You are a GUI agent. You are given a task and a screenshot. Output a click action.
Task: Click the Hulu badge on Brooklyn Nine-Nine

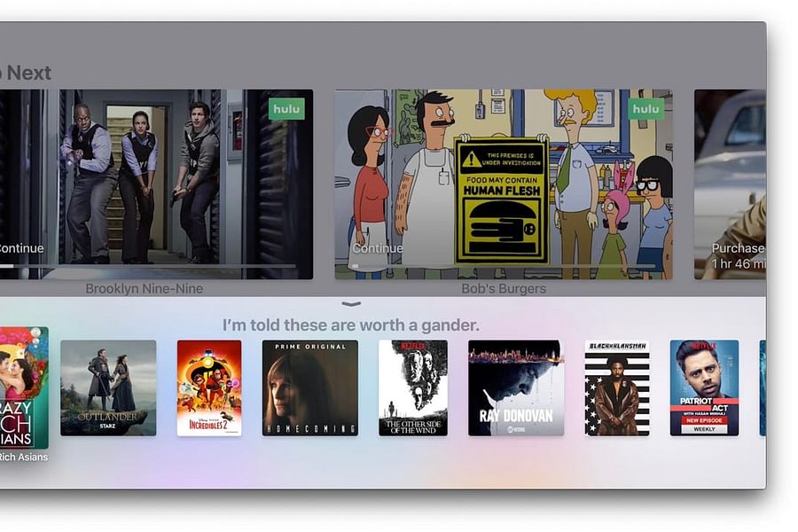coord(286,108)
